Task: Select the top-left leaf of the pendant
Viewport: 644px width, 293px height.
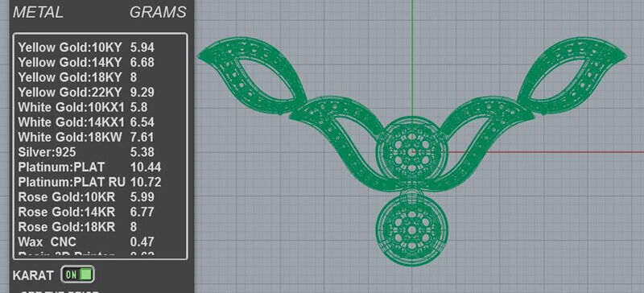Action: click(x=252, y=75)
